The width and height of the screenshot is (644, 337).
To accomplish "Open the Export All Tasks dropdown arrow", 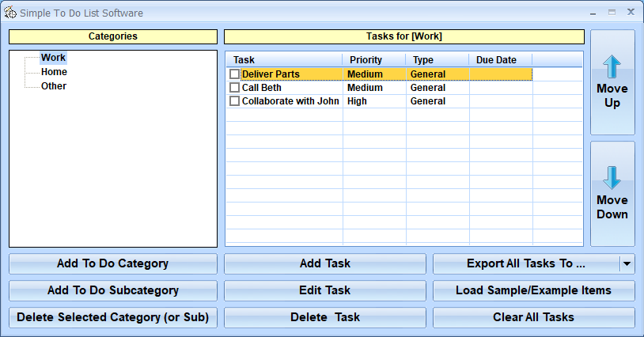I will [627, 264].
